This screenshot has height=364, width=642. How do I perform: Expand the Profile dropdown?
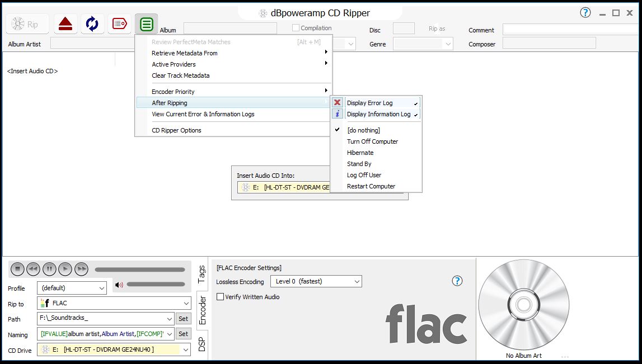pyautogui.click(x=72, y=288)
